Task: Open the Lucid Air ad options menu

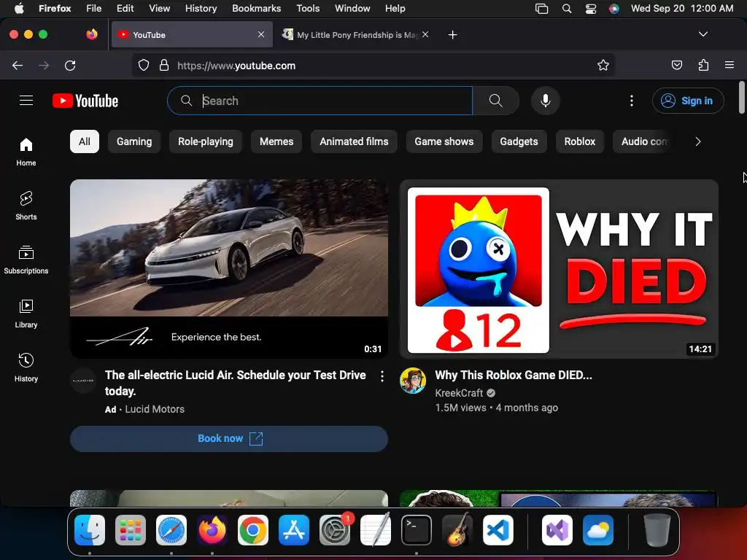Action: pos(382,376)
